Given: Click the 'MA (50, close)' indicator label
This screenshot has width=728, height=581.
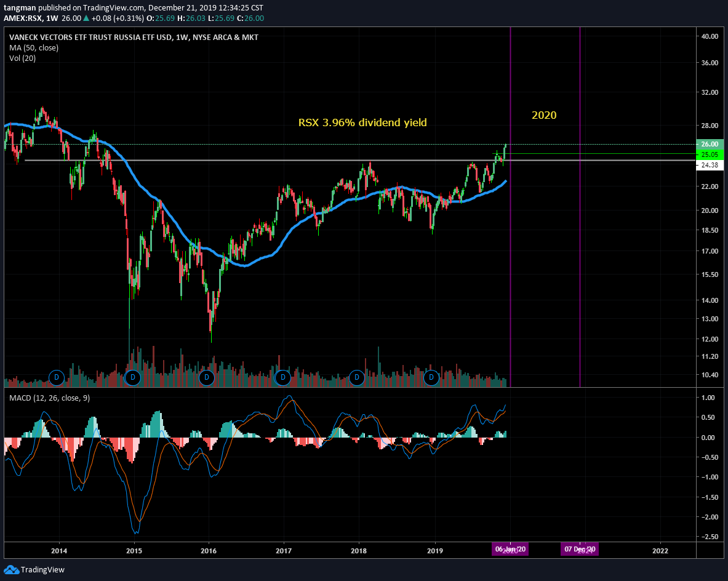Looking at the screenshot, I should point(34,48).
